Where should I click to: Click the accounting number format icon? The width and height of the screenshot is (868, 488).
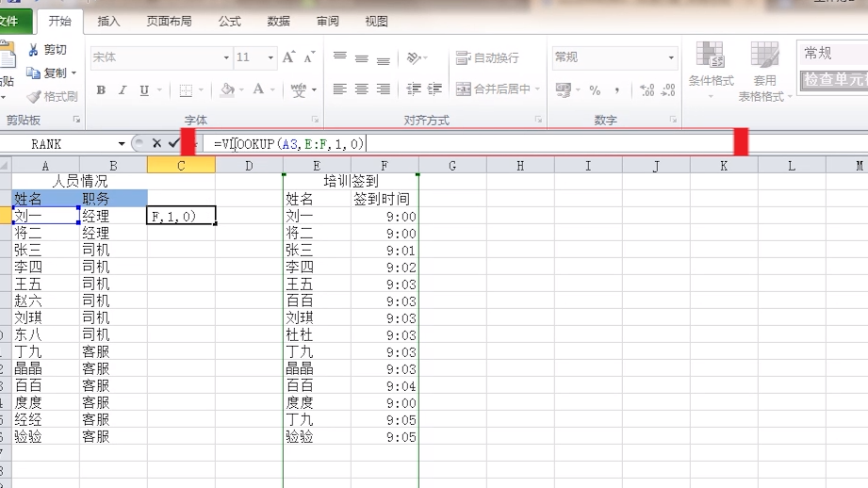click(x=564, y=89)
